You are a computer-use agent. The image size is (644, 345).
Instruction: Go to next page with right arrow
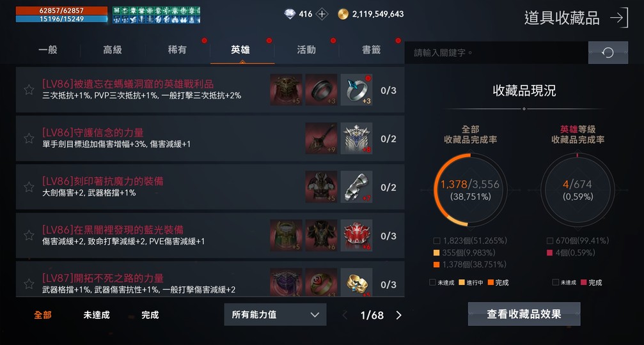[398, 315]
